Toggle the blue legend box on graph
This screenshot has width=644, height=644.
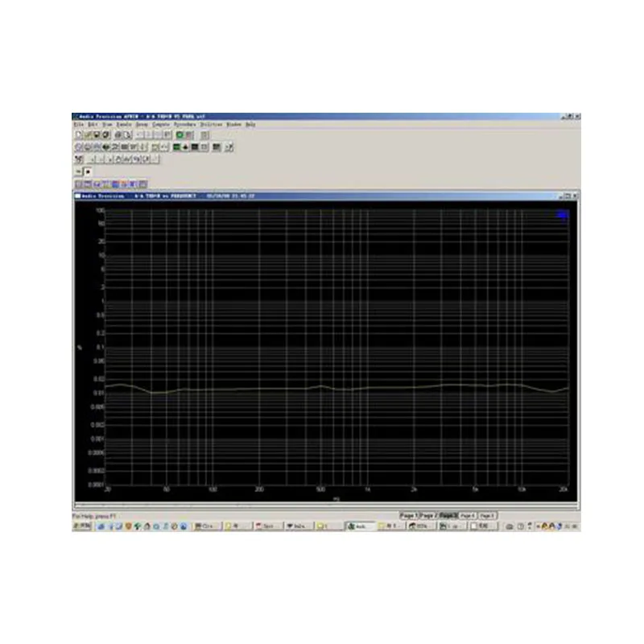[562, 214]
